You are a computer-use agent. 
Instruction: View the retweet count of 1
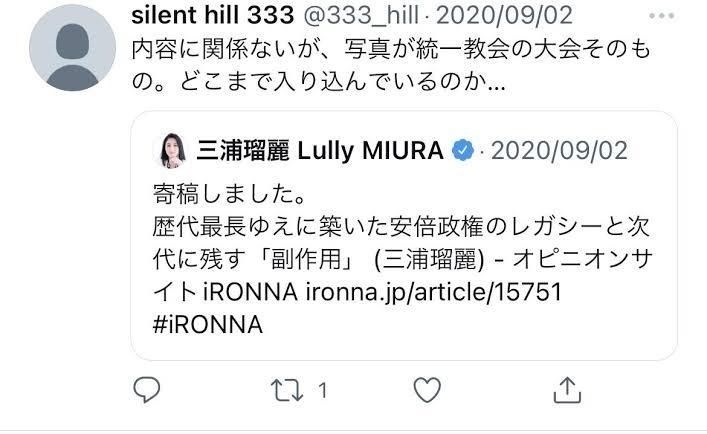(x=323, y=389)
